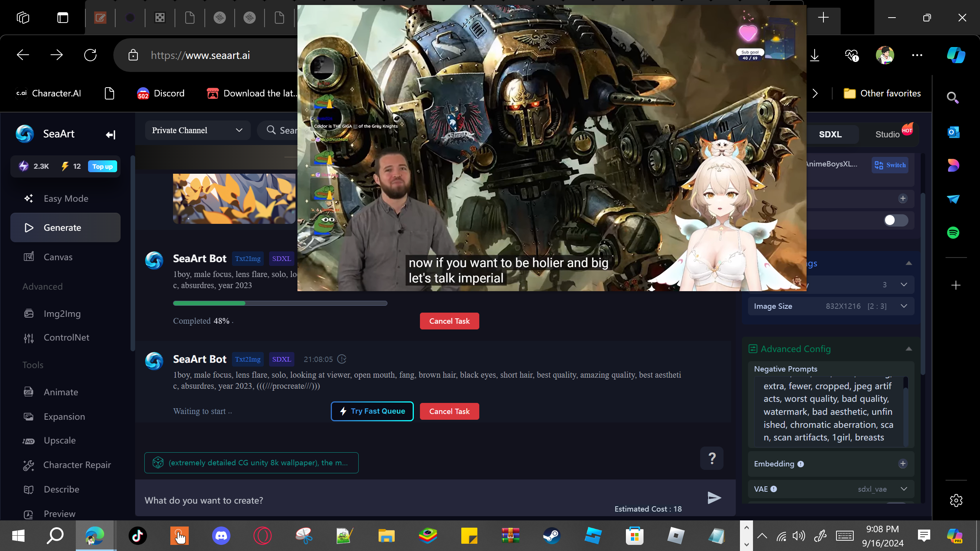This screenshot has width=980, height=551.
Task: Open the Describe tool
Action: tap(65, 489)
